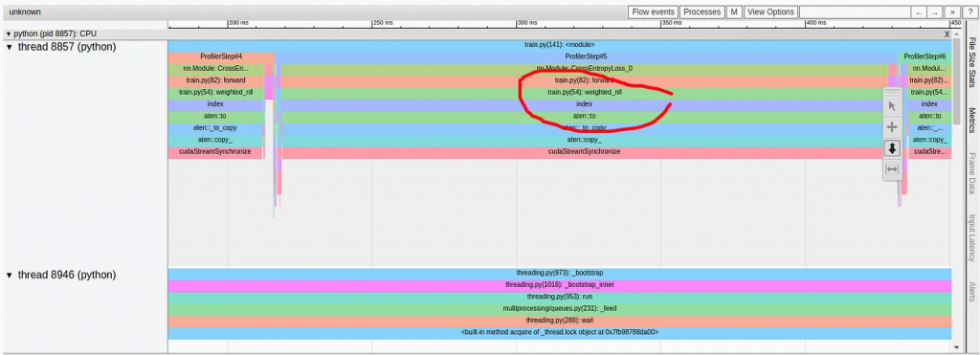Open the Flow events options
Screen dimensions: 980x355
tap(653, 11)
